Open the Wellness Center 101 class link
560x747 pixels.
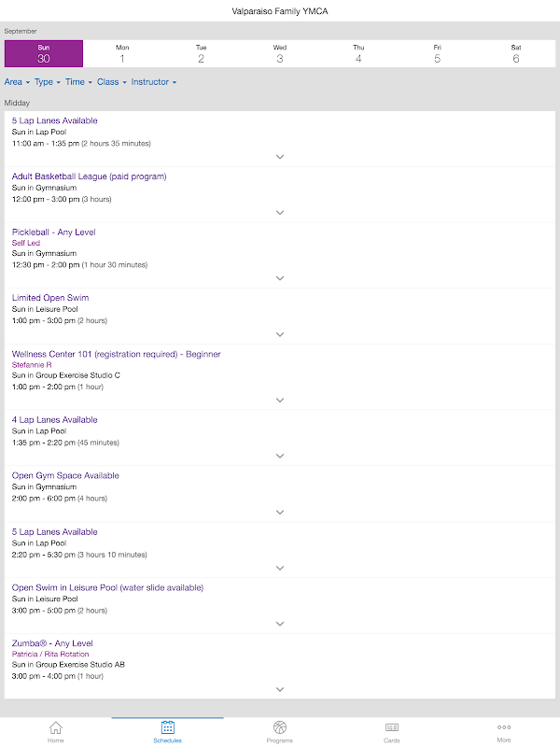(117, 354)
